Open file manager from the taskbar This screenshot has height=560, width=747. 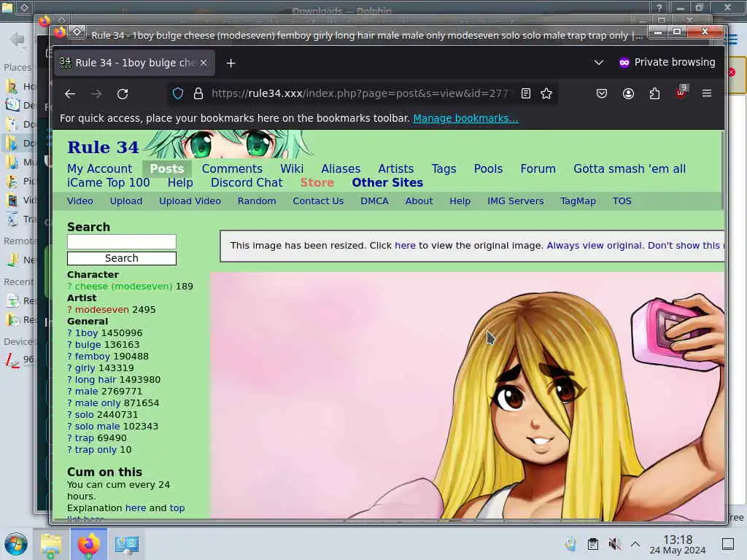coord(50,544)
